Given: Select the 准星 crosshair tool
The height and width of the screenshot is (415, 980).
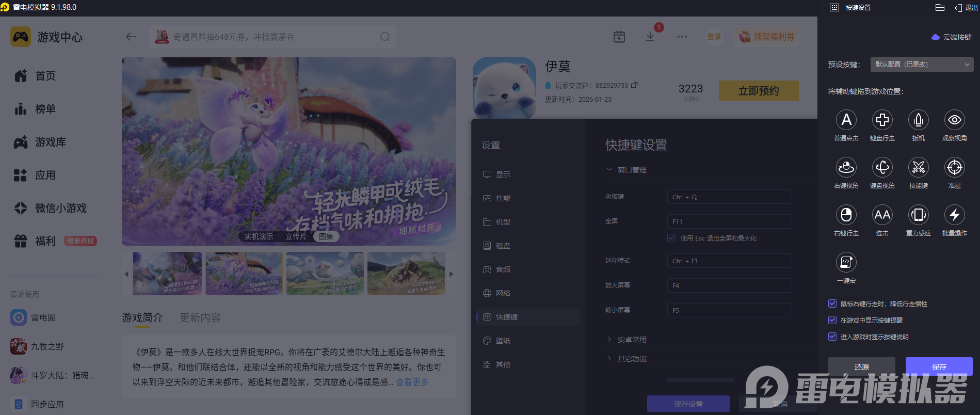Looking at the screenshot, I should [x=954, y=168].
